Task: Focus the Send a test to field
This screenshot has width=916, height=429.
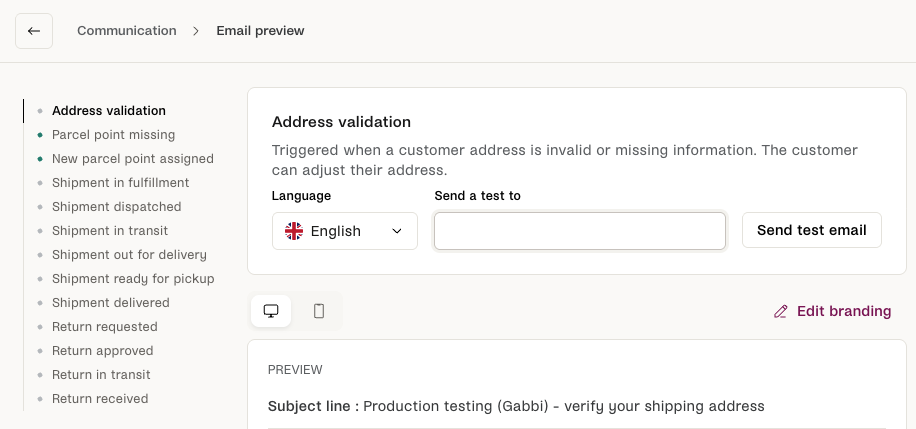Action: (579, 231)
